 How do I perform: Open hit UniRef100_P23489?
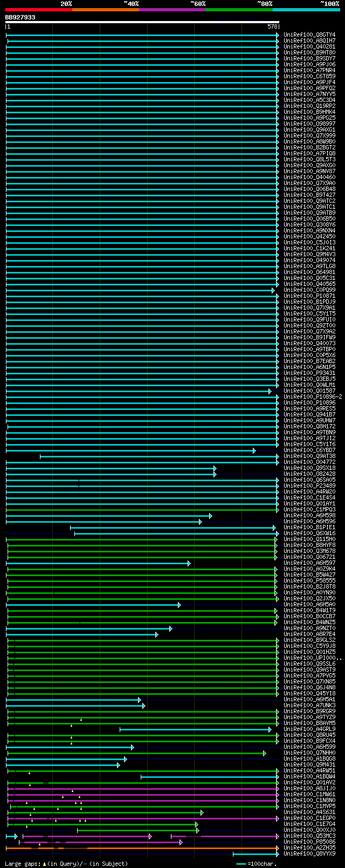(x=309, y=486)
